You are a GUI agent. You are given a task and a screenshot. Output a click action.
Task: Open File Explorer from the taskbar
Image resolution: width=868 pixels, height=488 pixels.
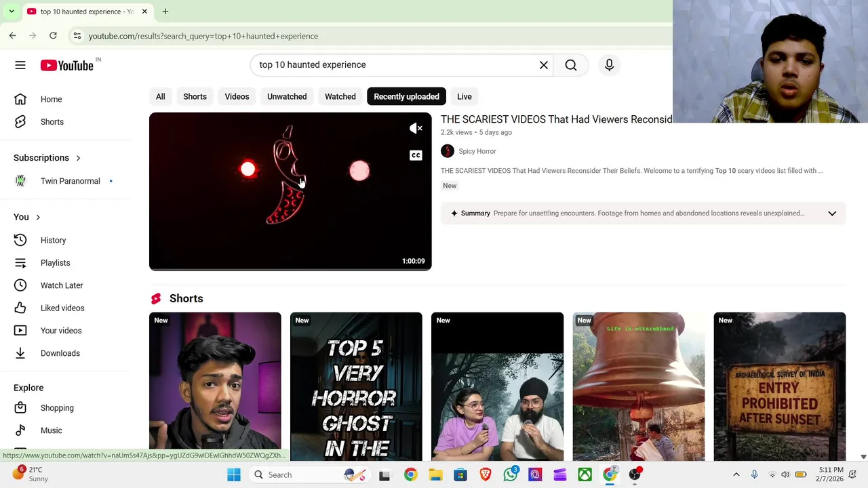435,474
